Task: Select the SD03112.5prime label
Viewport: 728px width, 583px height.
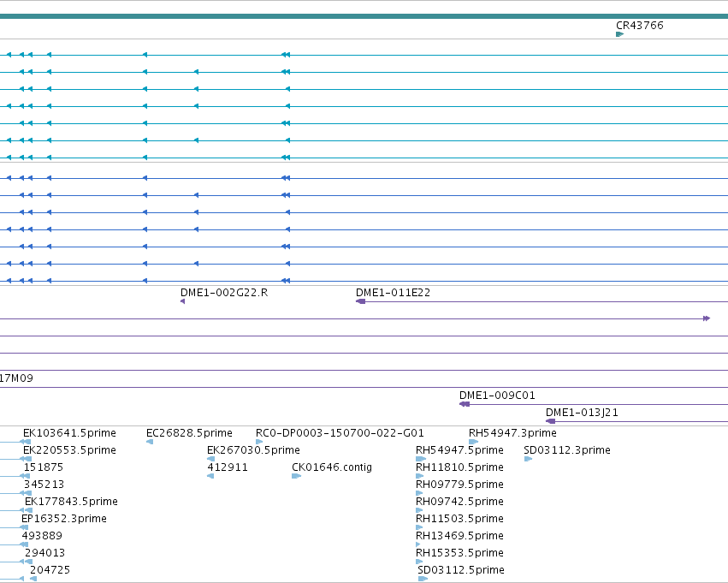Action: point(461,570)
